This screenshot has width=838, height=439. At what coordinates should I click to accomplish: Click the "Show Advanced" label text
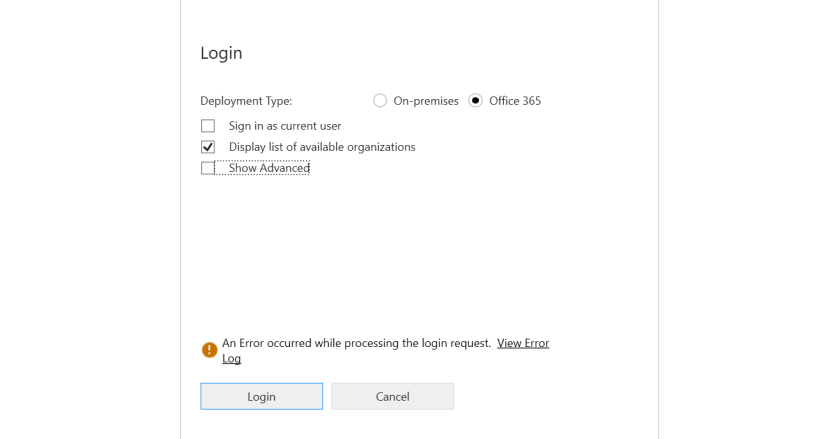(269, 168)
